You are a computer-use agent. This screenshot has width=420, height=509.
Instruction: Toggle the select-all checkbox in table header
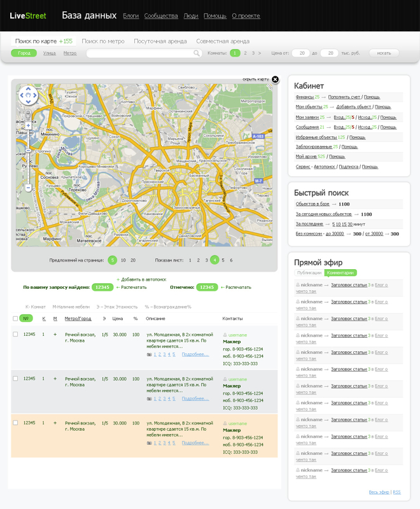tap(16, 318)
